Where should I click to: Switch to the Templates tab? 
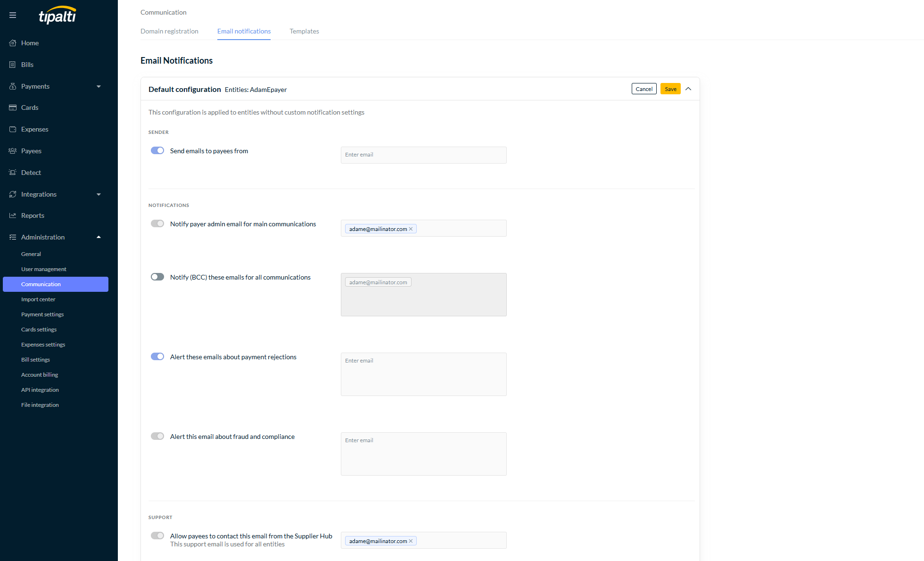[304, 31]
